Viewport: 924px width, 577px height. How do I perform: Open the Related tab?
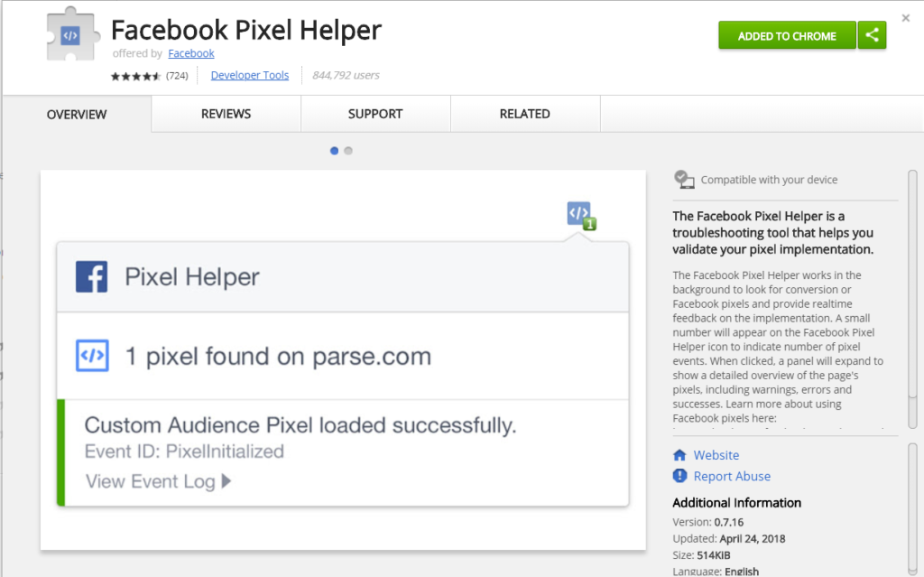point(525,114)
